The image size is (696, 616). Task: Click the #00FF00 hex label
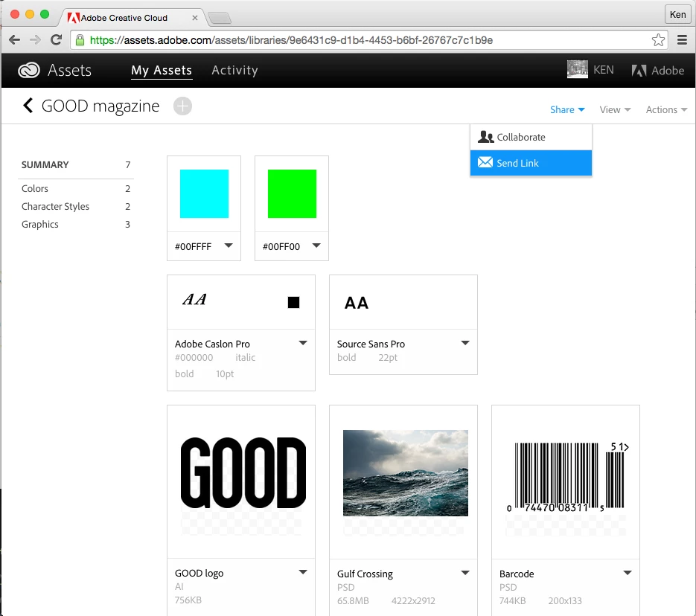(281, 246)
